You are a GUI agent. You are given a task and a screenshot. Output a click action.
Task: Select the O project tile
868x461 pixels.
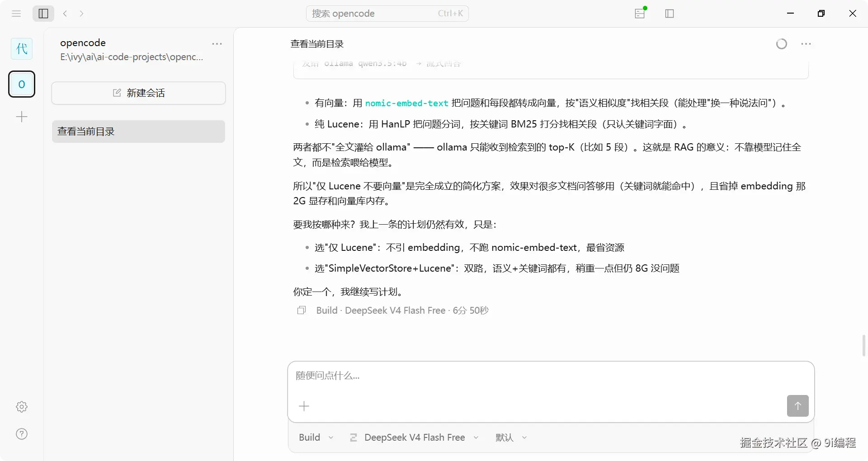22,84
